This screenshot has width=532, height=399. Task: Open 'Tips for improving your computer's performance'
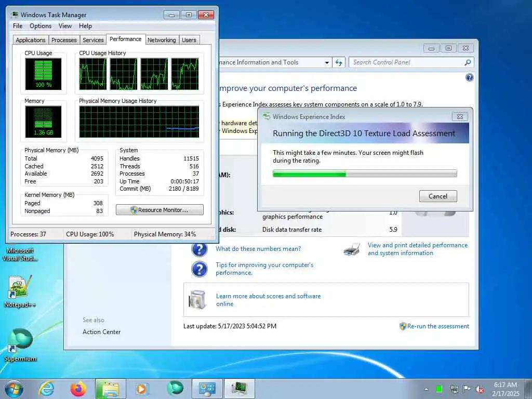click(264, 269)
